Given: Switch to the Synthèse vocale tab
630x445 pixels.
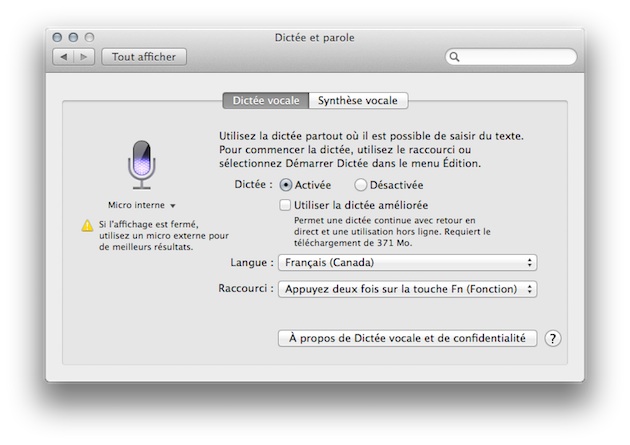Looking at the screenshot, I should [358, 100].
